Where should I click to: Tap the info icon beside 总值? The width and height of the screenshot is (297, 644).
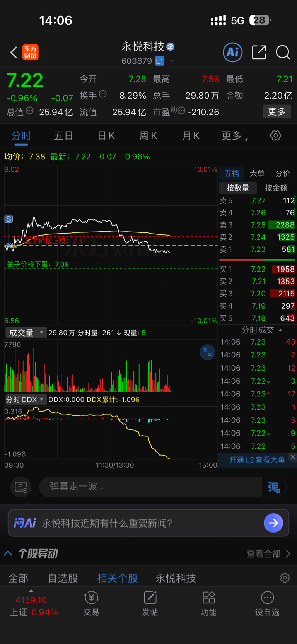click(30, 111)
